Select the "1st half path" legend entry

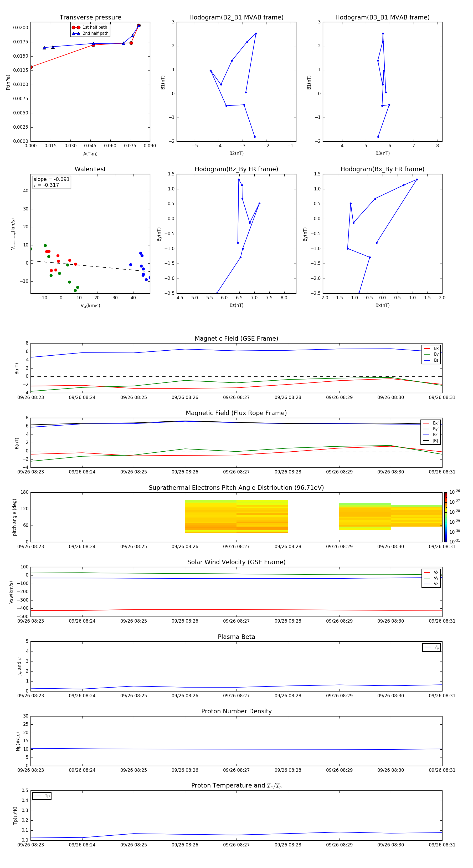pyautogui.click(x=90, y=27)
